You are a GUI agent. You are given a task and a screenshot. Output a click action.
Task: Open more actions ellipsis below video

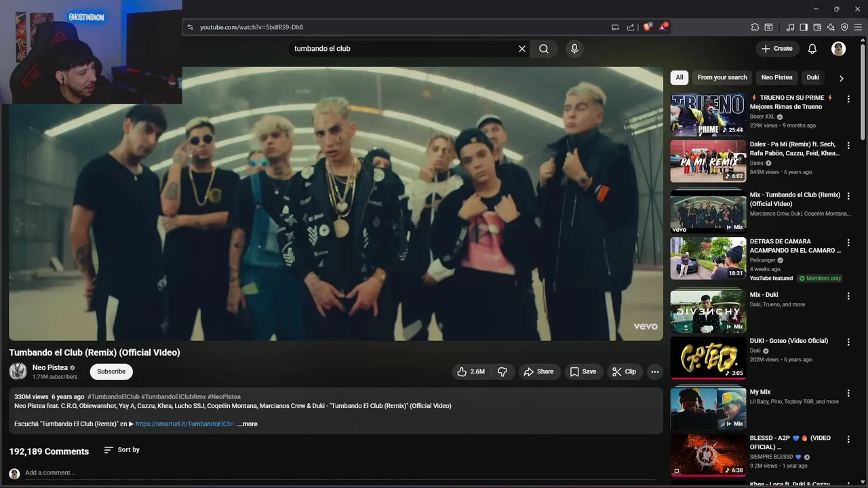tap(654, 371)
